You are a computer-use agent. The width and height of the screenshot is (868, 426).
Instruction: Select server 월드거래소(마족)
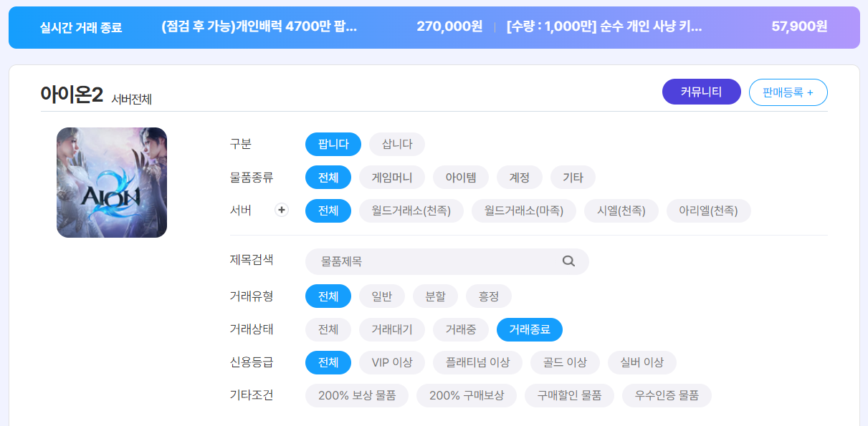coord(524,210)
